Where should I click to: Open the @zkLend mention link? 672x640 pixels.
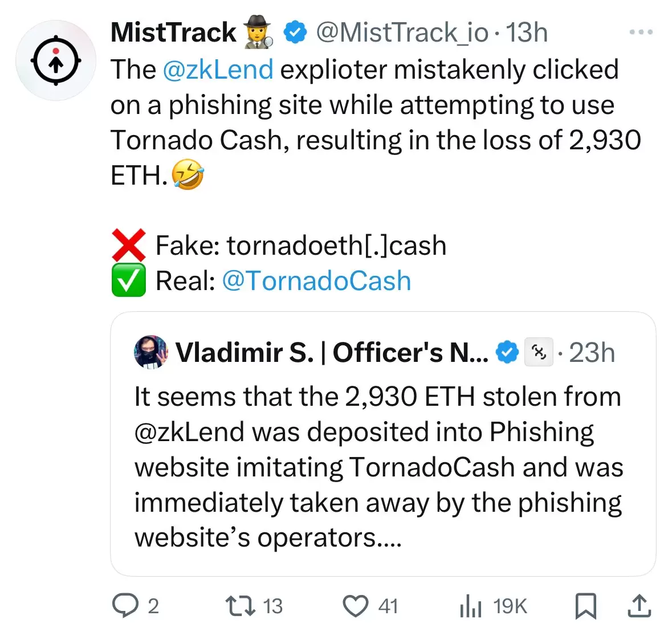point(218,70)
